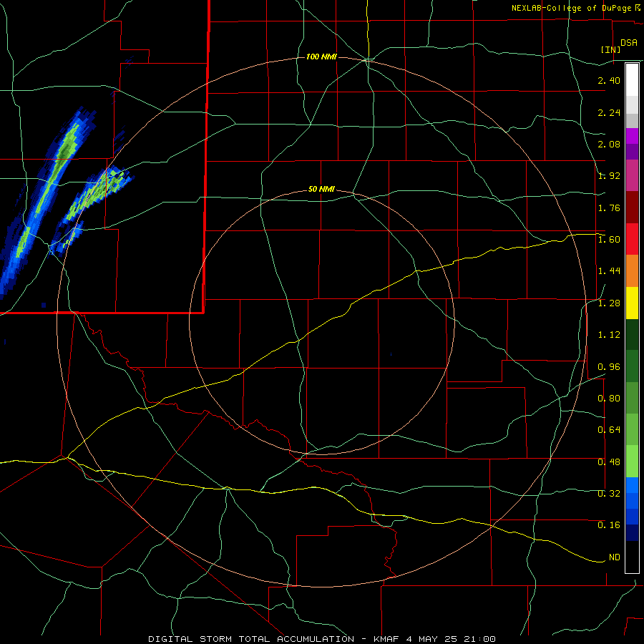Click the 0.96 legend value

(x=609, y=367)
